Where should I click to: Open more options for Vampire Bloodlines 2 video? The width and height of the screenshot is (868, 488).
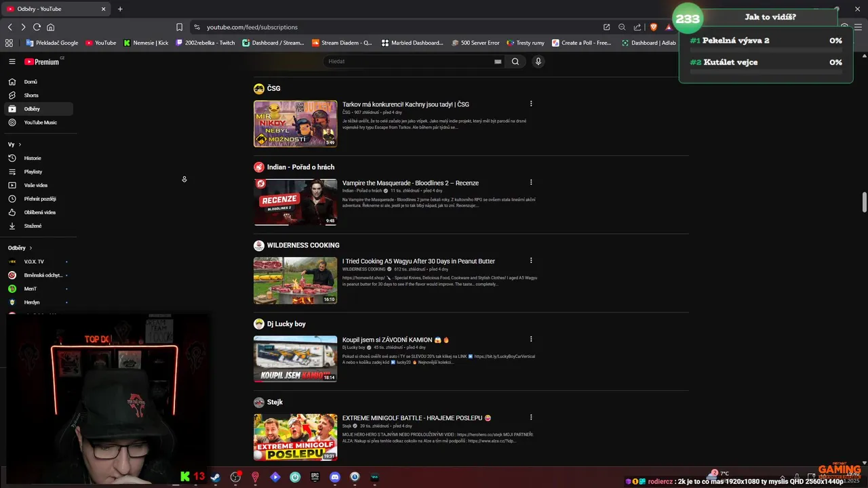tap(531, 182)
